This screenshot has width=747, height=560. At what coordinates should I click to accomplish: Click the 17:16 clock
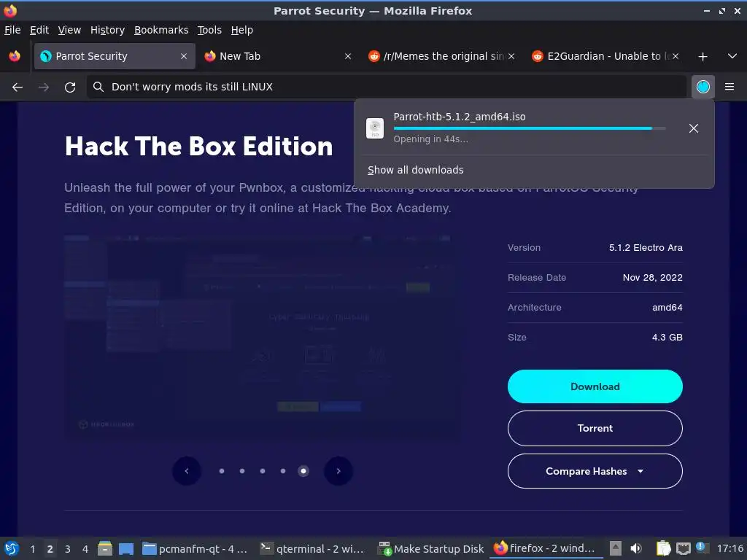point(729,548)
